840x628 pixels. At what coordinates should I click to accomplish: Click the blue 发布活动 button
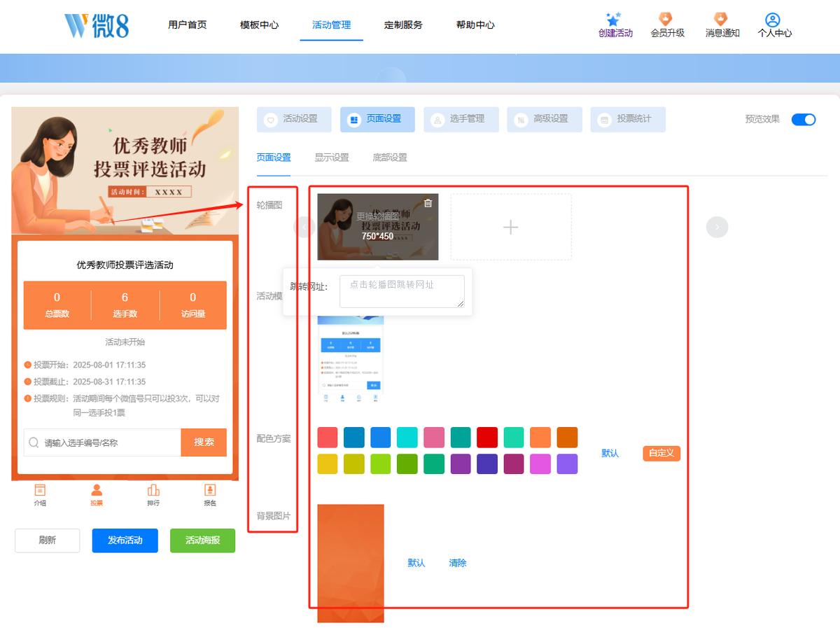[x=125, y=540]
